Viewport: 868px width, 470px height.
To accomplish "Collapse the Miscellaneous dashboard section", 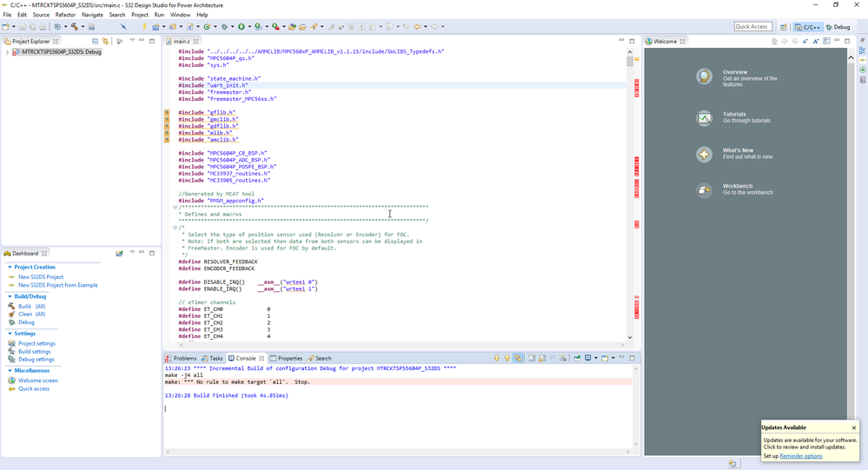I will click(x=10, y=370).
